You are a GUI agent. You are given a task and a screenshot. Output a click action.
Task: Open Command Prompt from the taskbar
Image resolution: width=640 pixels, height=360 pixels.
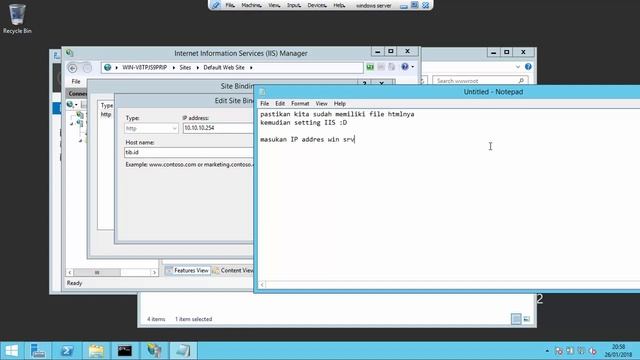(124, 351)
